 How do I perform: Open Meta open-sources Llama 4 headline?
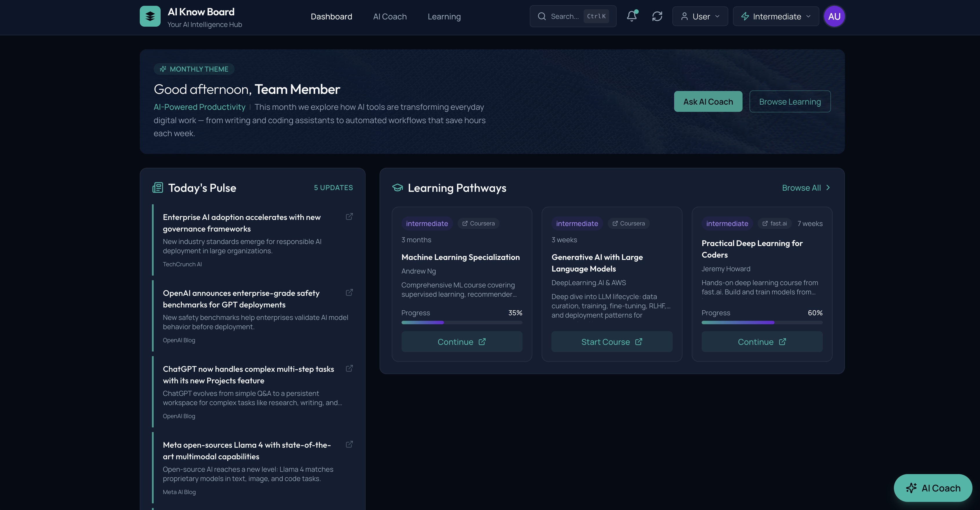pyautogui.click(x=247, y=450)
